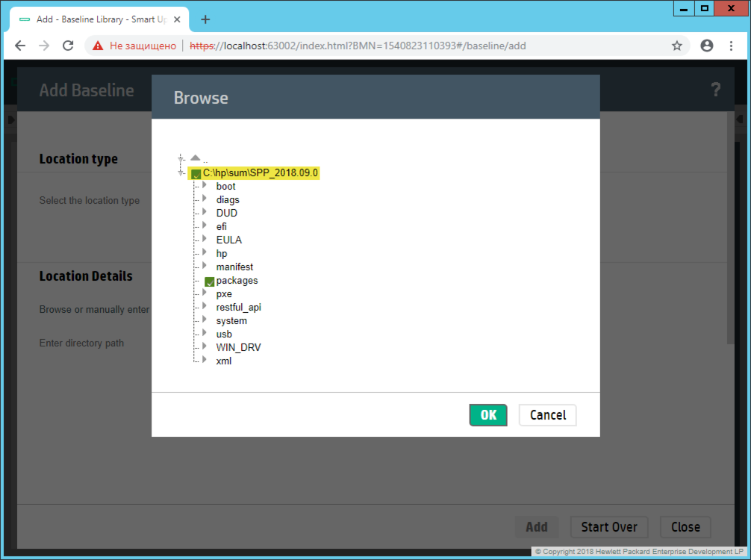Image resolution: width=751 pixels, height=560 pixels.
Task: Uncheck the C:\hp\sum\SPP_2018.09.0 checkbox
Action: point(196,174)
